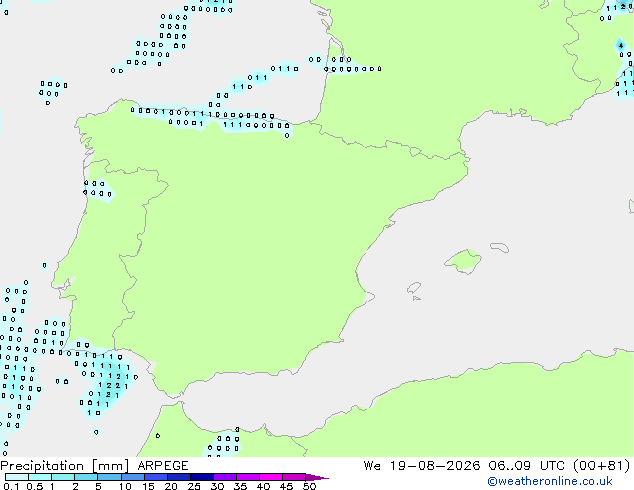Select the 0.1–0.5 mm legend swatch
The height and width of the screenshot is (490, 634).
click(17, 477)
